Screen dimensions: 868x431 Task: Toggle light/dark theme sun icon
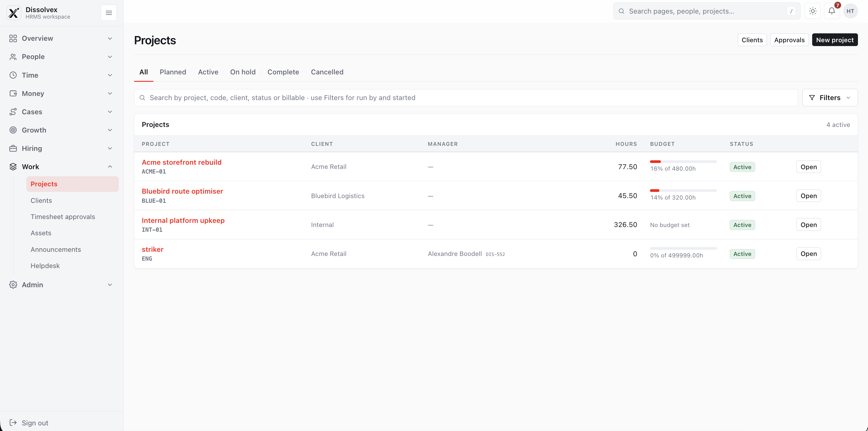tap(813, 11)
